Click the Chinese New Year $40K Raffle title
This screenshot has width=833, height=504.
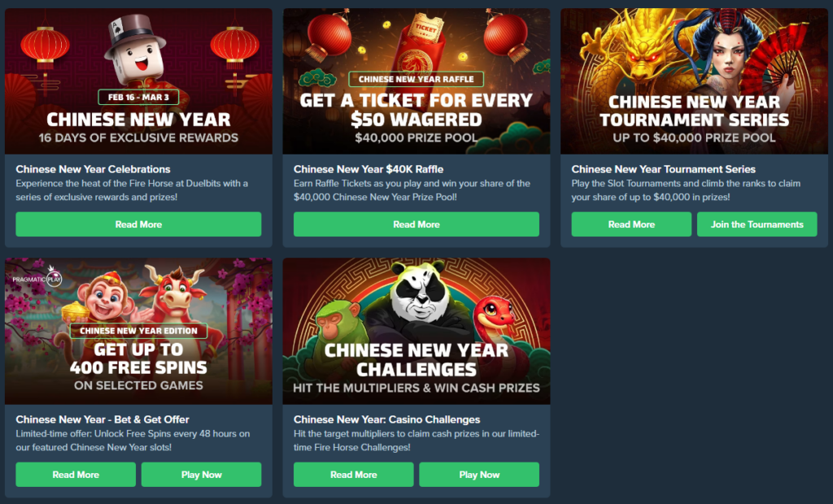[x=369, y=169]
